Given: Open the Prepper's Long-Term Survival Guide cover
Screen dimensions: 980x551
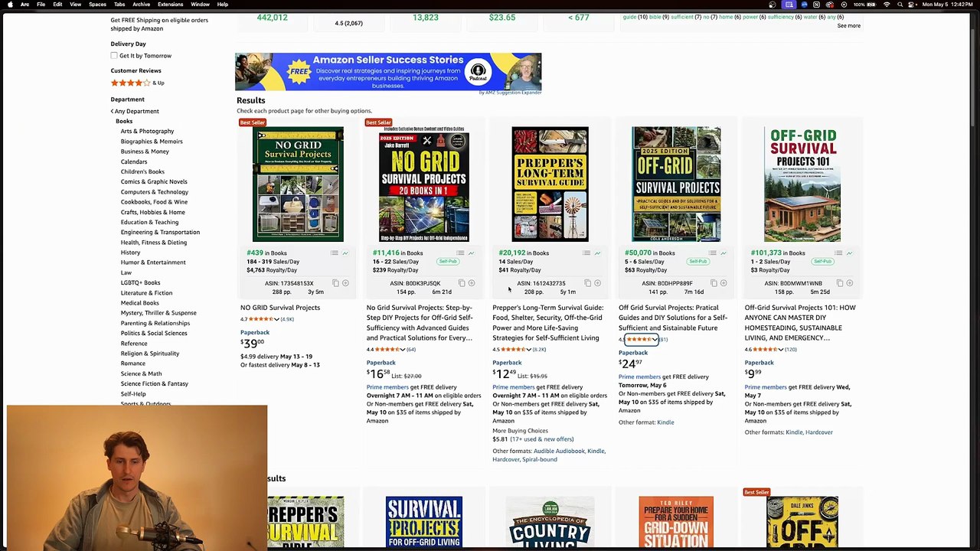Looking at the screenshot, I should [550, 184].
